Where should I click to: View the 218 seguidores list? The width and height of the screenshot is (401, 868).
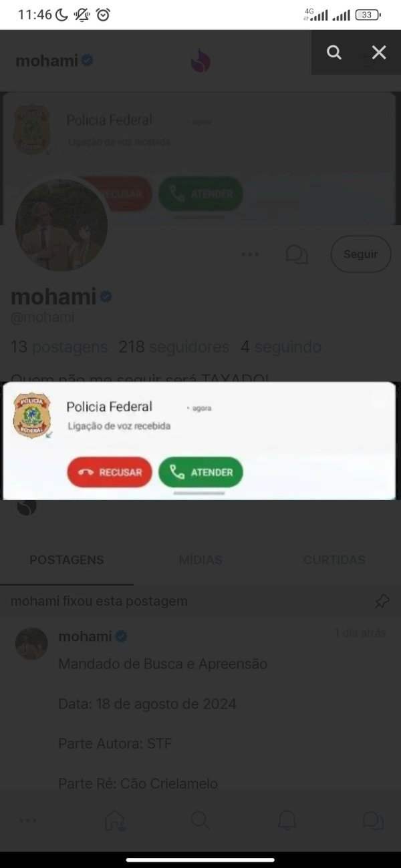tap(174, 347)
